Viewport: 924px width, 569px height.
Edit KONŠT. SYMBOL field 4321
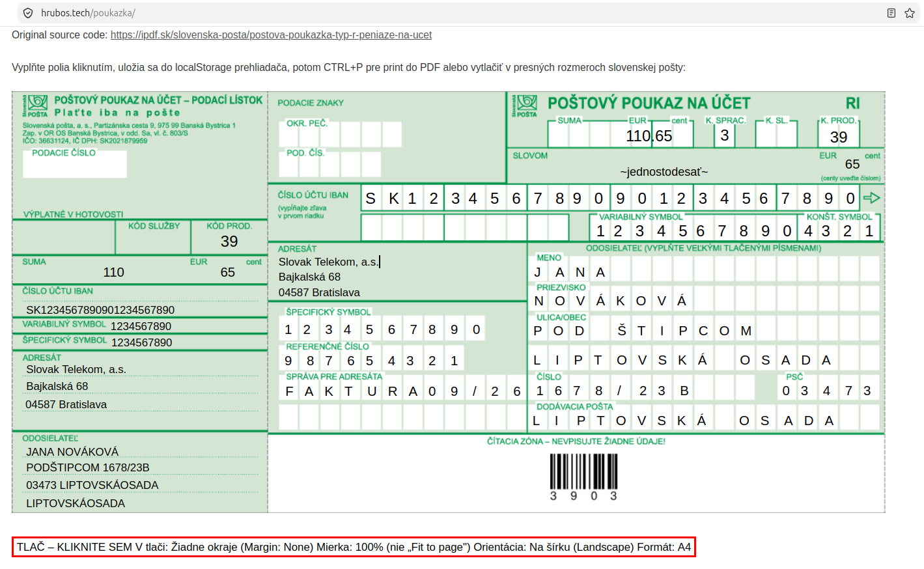coord(839,230)
